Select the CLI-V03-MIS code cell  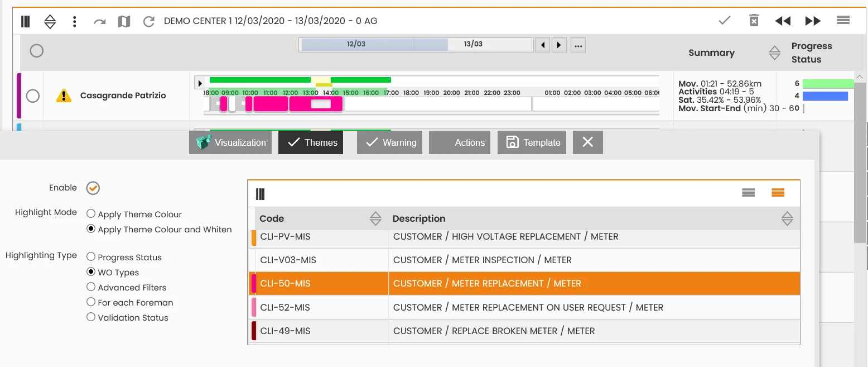[322, 260]
